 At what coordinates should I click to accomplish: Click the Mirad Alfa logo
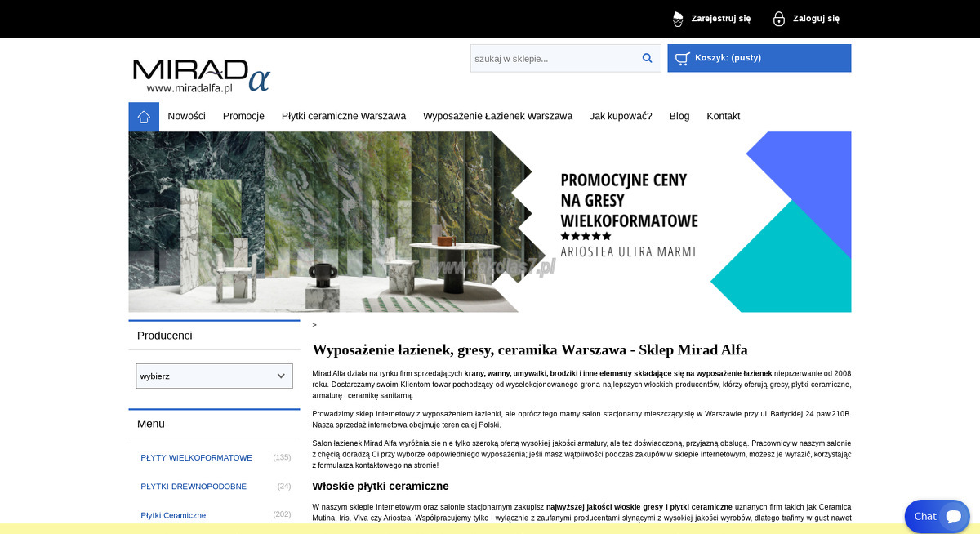(x=201, y=75)
